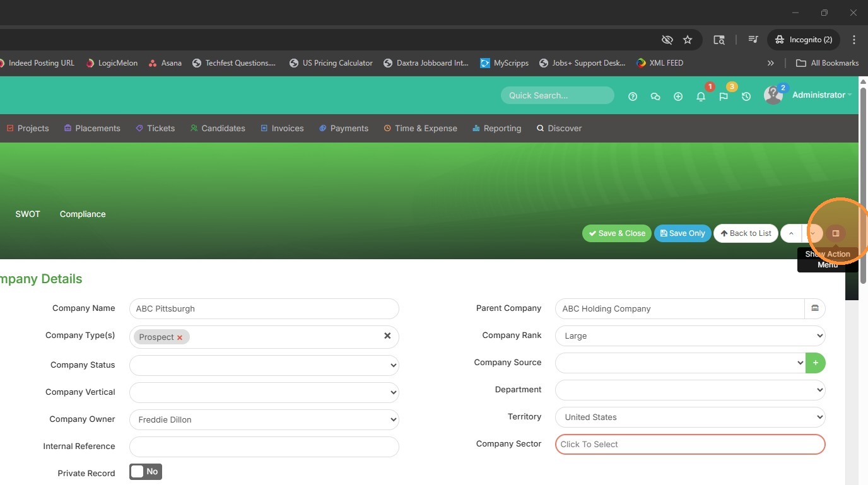Go to the next record arrow
Viewport: 868px width, 485px height.
point(813,233)
